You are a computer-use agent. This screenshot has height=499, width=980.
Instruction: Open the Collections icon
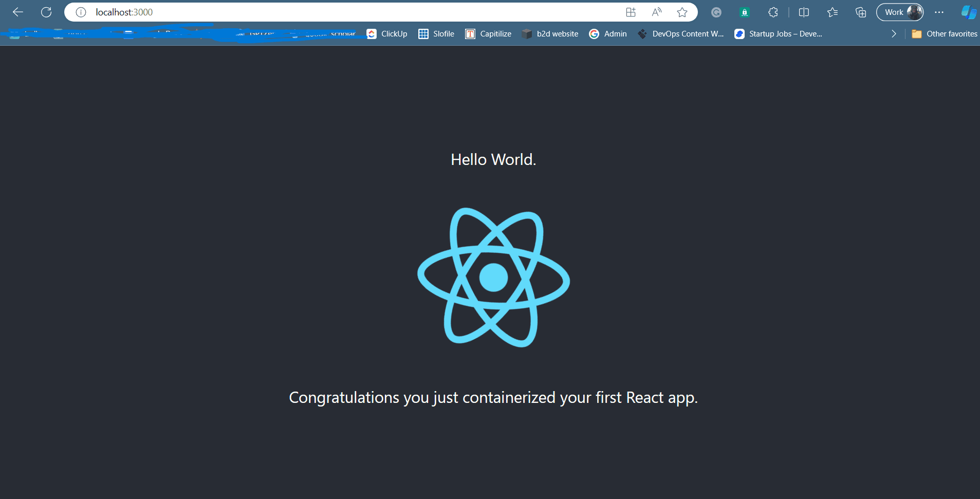[x=861, y=12]
